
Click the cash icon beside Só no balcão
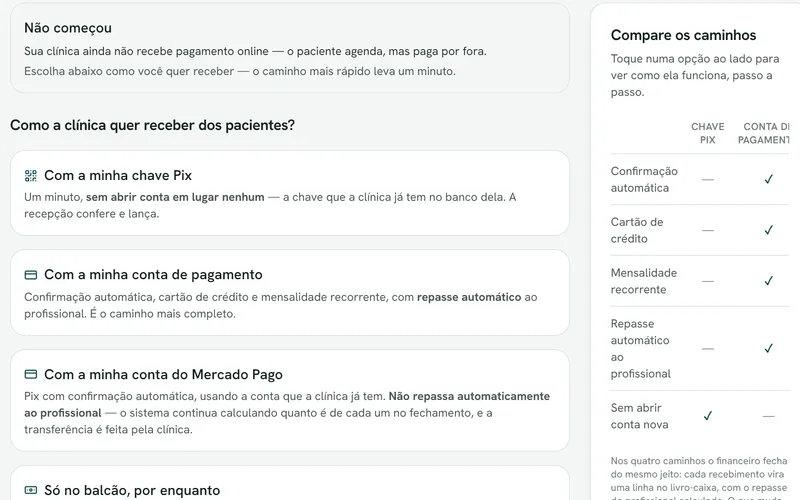[31, 490]
